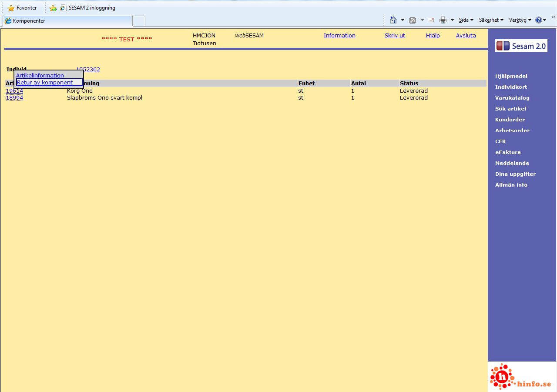Choose Artikelinformation from the popup menu
The image size is (557, 392).
(x=40, y=75)
